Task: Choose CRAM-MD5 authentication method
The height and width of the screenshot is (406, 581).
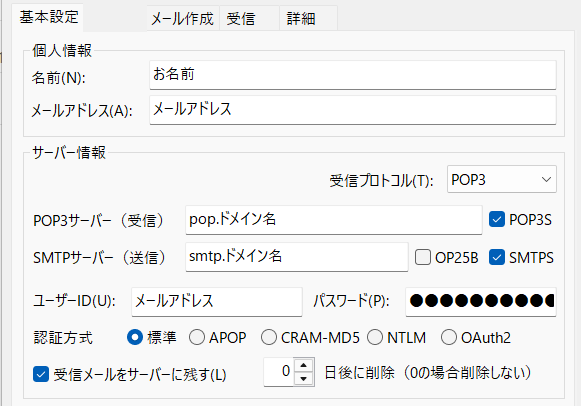Action: click(x=269, y=337)
